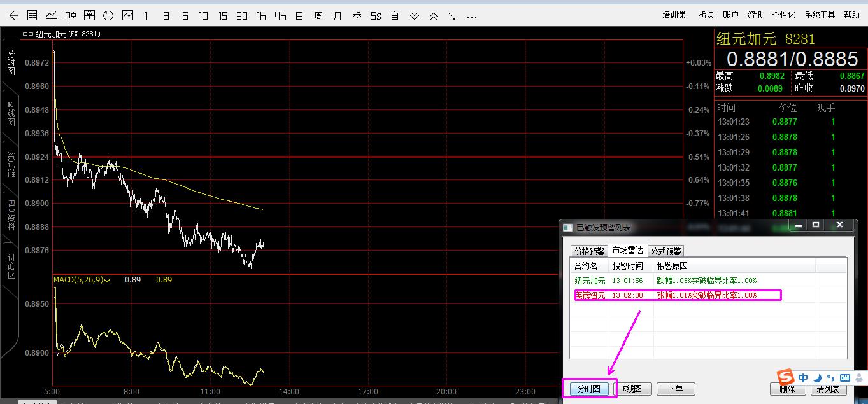This screenshot has height=404, width=868.
Task: Select the candlestick K-line icon
Action: point(70,15)
